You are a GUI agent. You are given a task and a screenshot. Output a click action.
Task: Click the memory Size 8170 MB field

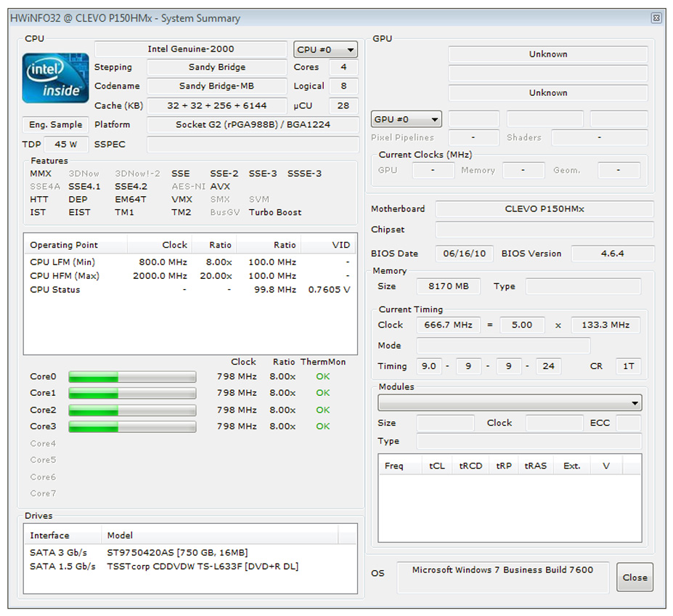click(x=448, y=286)
